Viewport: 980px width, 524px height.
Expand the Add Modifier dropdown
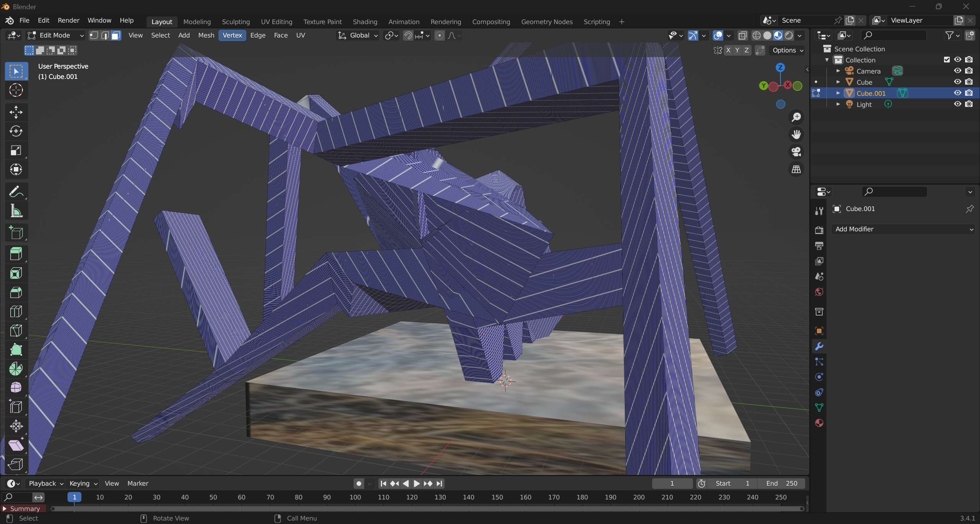[903, 229]
